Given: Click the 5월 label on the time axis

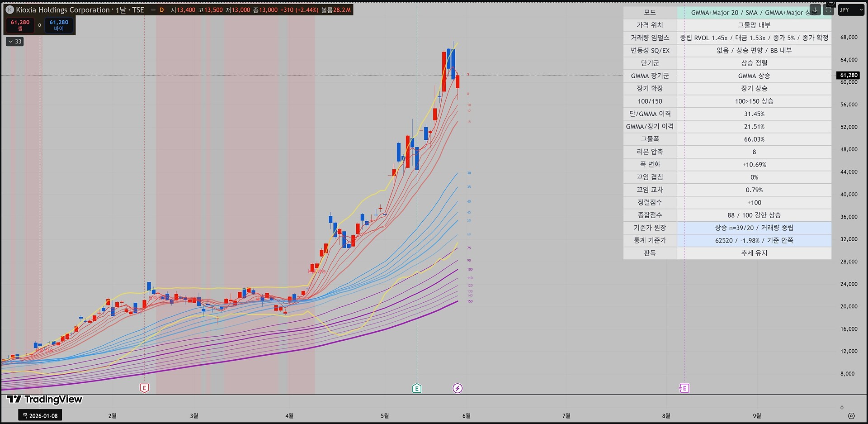Looking at the screenshot, I should [385, 415].
